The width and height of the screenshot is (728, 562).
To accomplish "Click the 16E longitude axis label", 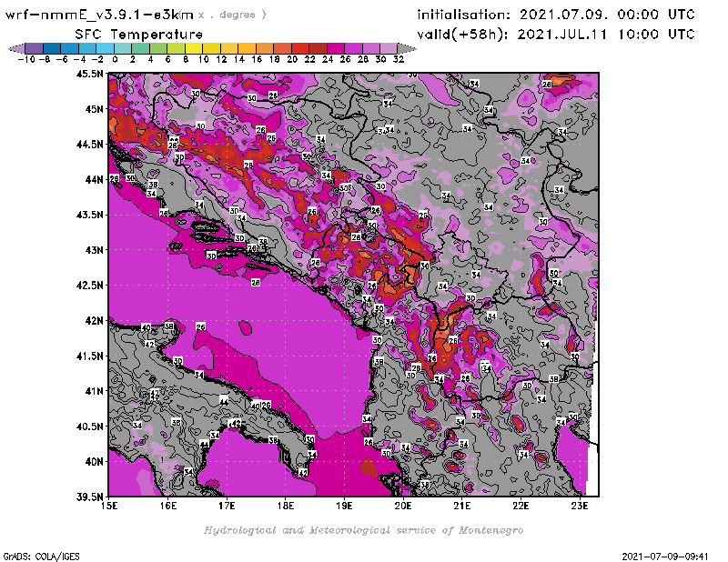I will point(168,506).
